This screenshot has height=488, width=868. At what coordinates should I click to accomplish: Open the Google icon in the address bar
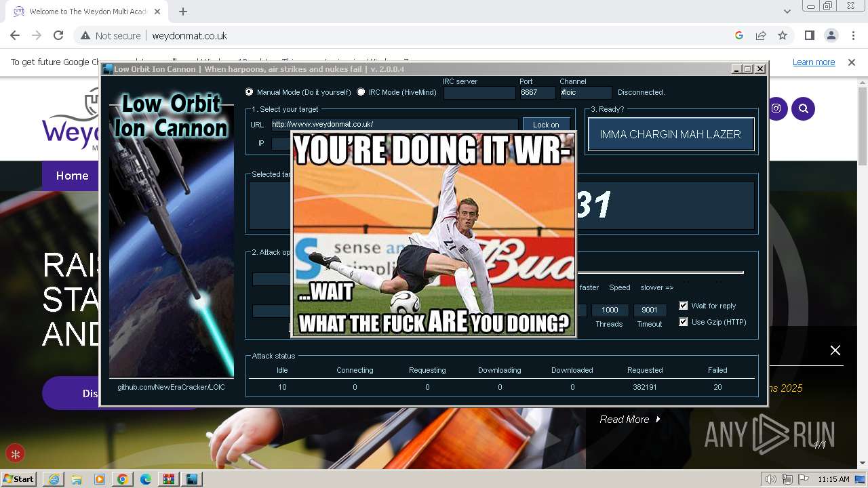tap(739, 36)
